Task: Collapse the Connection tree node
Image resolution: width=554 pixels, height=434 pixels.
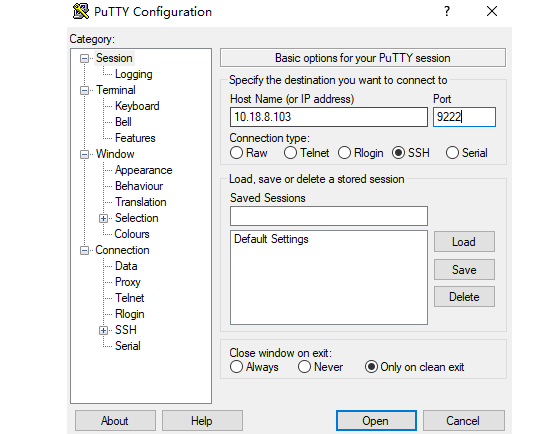Action: [x=84, y=251]
